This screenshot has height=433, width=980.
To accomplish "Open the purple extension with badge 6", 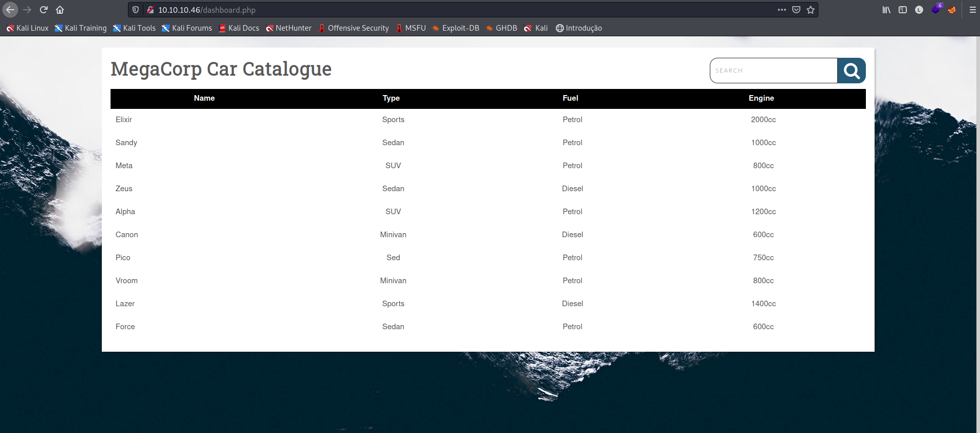I will coord(935,10).
